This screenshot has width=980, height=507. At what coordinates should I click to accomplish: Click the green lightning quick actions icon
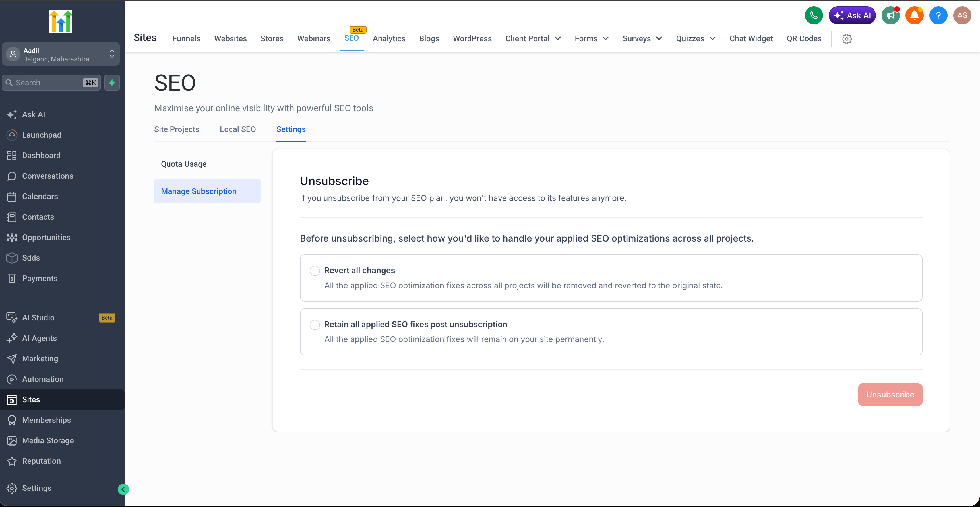coord(112,83)
